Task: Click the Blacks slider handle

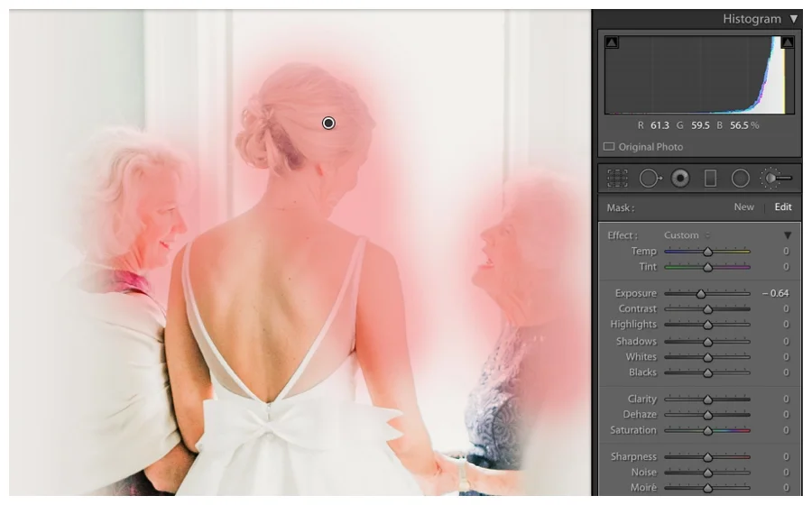Action: coord(707,373)
